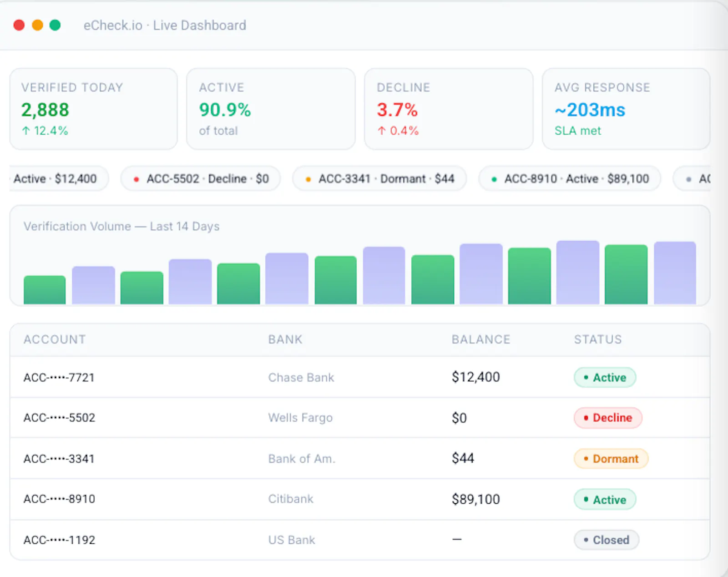This screenshot has width=728, height=577.
Task: Select account ACC-8910 row
Action: pos(359,499)
